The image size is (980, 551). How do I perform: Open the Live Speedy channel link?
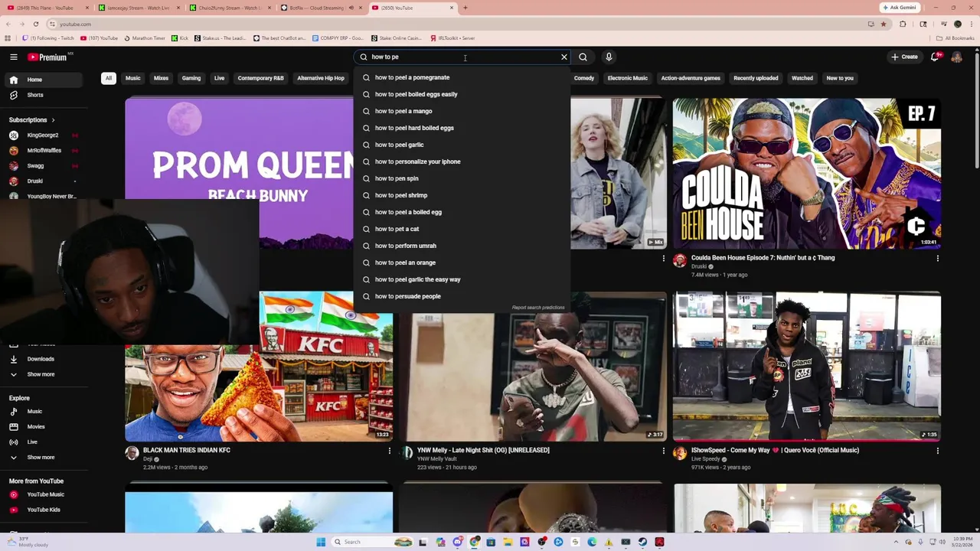[707, 459]
